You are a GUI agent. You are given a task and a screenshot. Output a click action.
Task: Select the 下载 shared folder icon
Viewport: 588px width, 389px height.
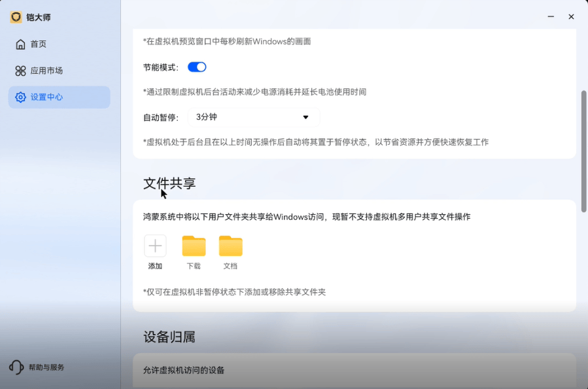194,246
